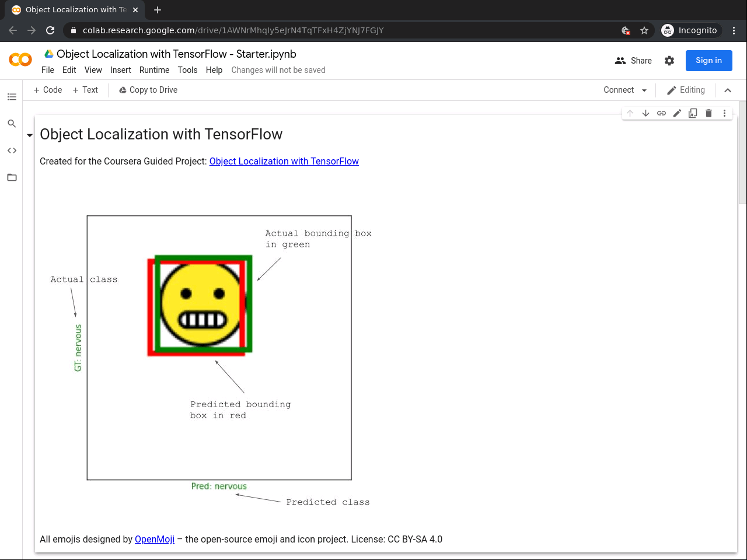Open the Connect runtime dropdown
The width and height of the screenshot is (747, 560).
click(624, 90)
